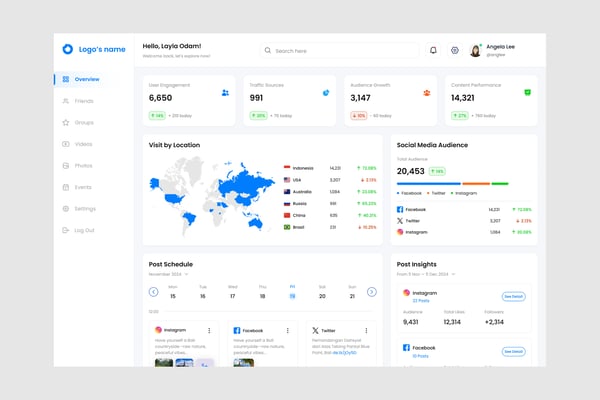This screenshot has width=600, height=400.
Task: Open first photo thumbnail in Instagram post
Action: pyautogui.click(x=164, y=362)
